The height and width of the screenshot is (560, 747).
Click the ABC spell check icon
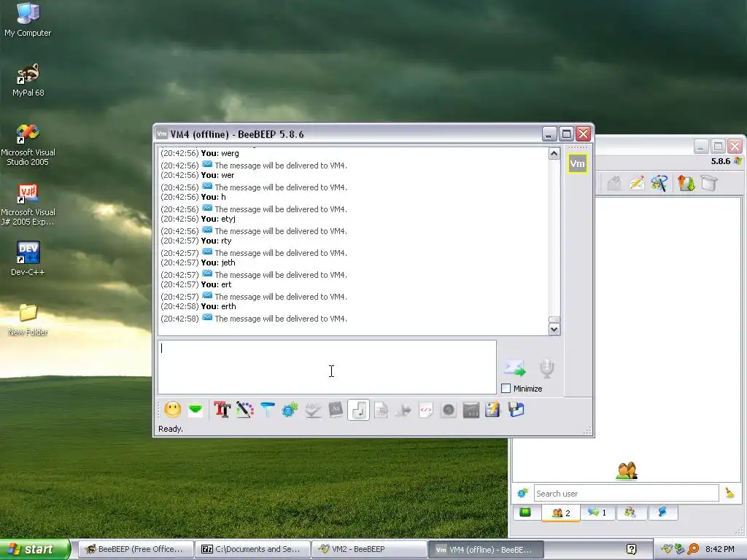click(x=312, y=410)
